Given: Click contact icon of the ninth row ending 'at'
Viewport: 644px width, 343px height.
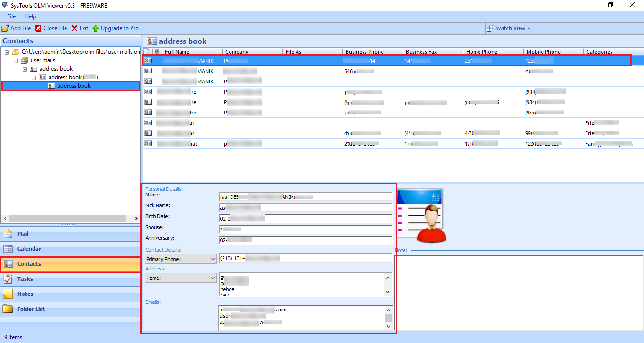Looking at the screenshot, I should click(x=148, y=143).
